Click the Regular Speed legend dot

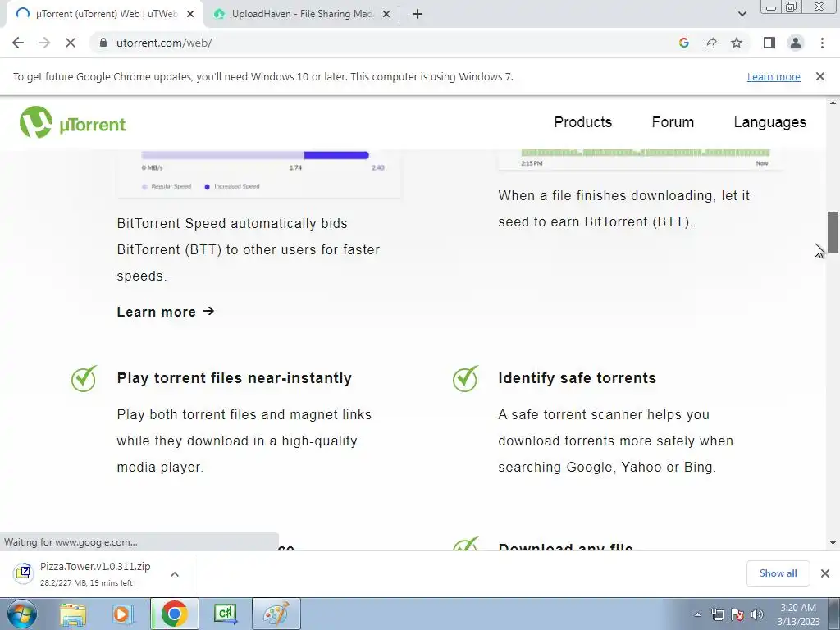pyautogui.click(x=144, y=187)
